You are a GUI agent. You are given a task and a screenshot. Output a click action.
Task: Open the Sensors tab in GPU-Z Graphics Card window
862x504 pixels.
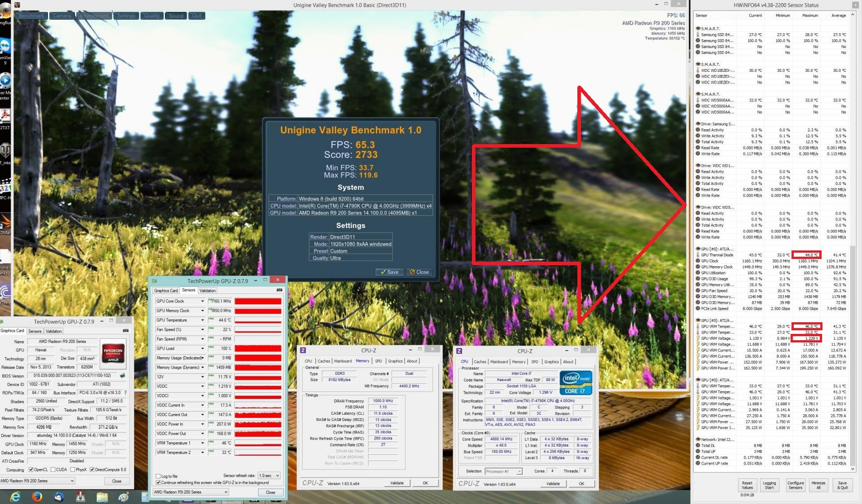point(35,331)
